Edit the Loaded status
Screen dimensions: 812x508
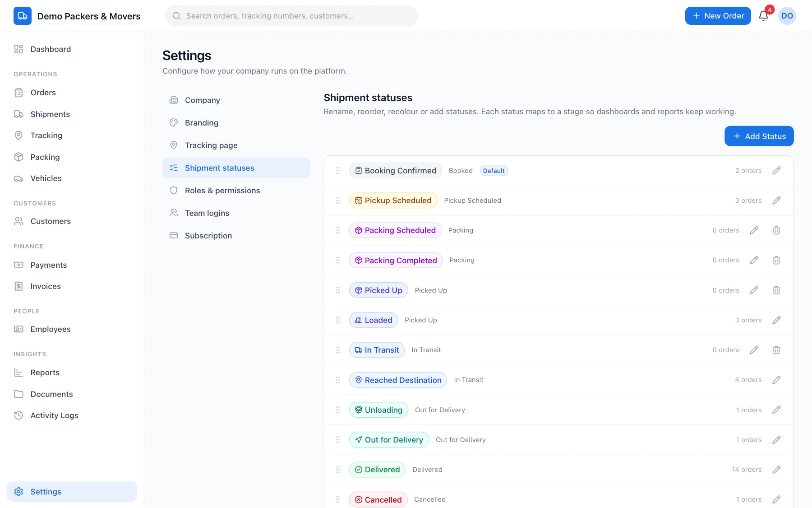tap(776, 320)
